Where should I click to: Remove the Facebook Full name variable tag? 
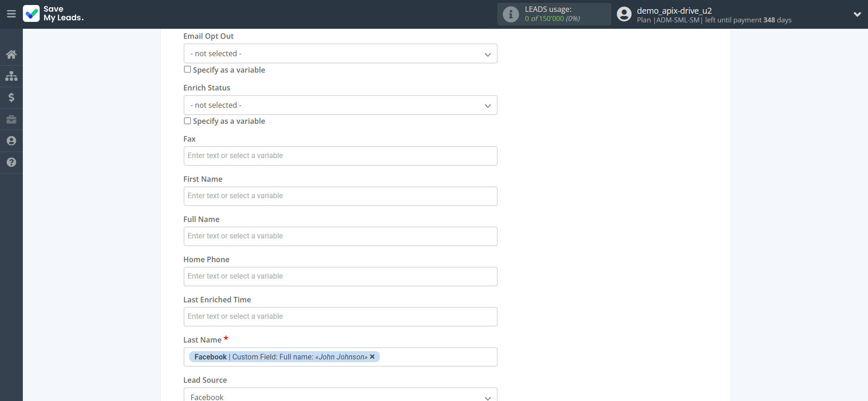(x=372, y=357)
